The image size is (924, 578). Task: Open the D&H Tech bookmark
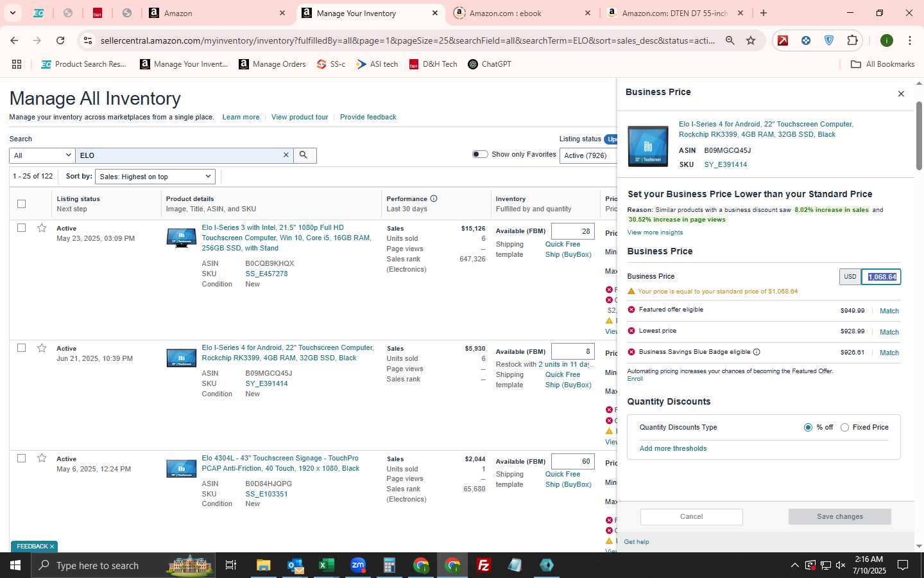click(x=433, y=64)
